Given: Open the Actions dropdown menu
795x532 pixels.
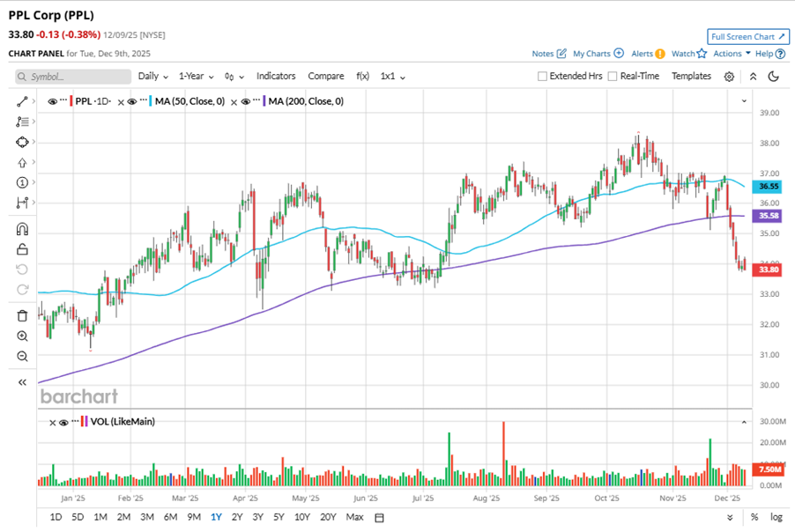Looking at the screenshot, I should pyautogui.click(x=731, y=54).
